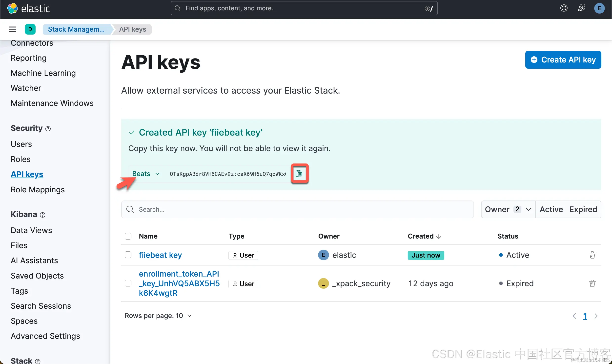
Task: Toggle the select-all checkbox in table header
Action: [128, 236]
